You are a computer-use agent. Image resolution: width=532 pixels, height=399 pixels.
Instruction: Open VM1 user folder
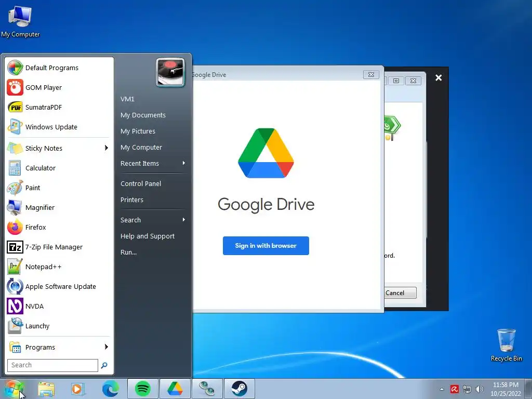[128, 99]
